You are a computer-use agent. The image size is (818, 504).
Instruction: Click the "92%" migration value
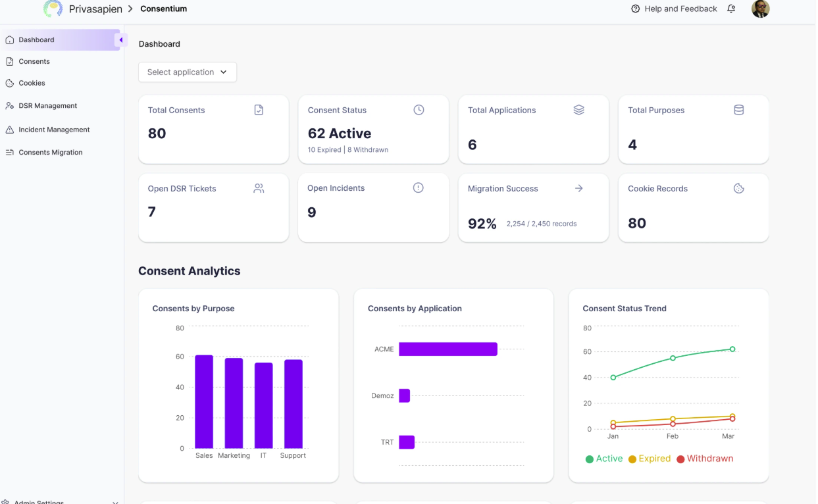pos(482,224)
